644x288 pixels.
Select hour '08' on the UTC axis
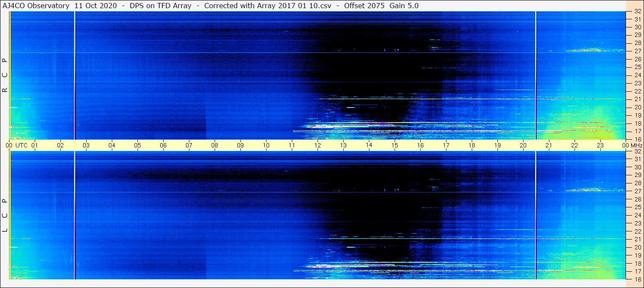pyautogui.click(x=215, y=145)
